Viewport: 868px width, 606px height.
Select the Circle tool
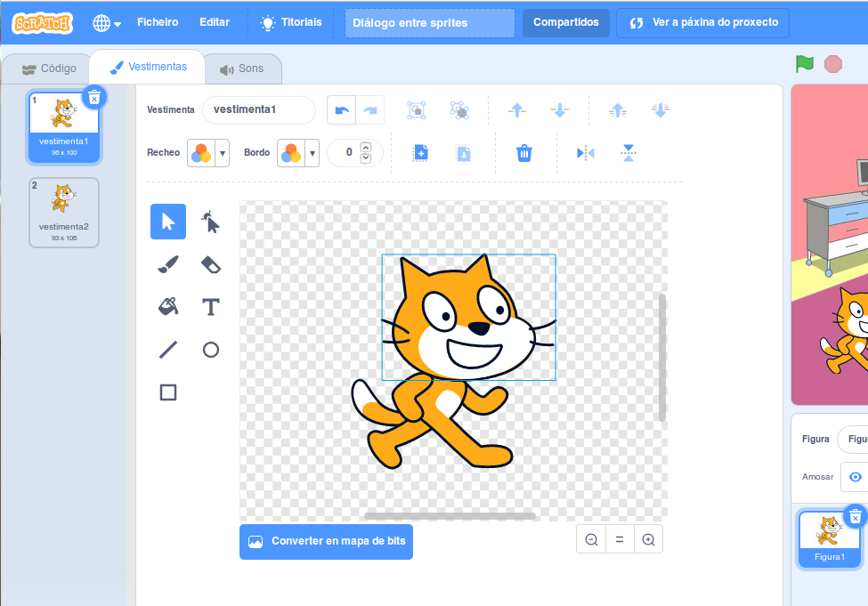click(211, 349)
